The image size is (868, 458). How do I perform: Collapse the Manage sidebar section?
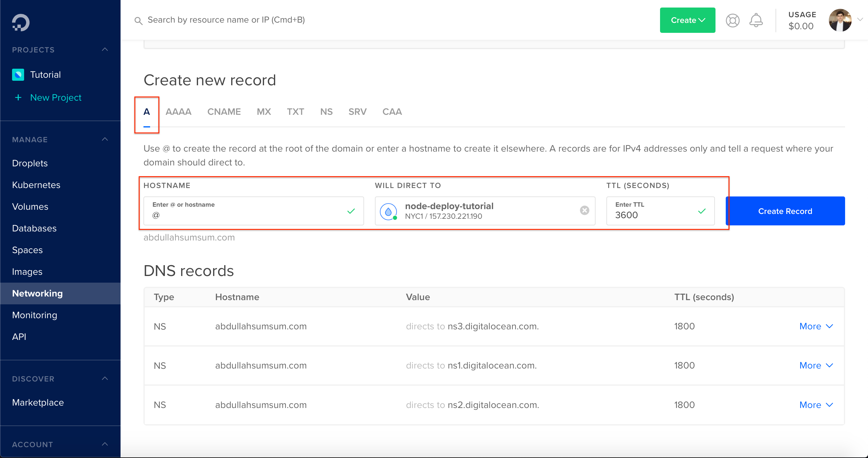click(x=105, y=139)
